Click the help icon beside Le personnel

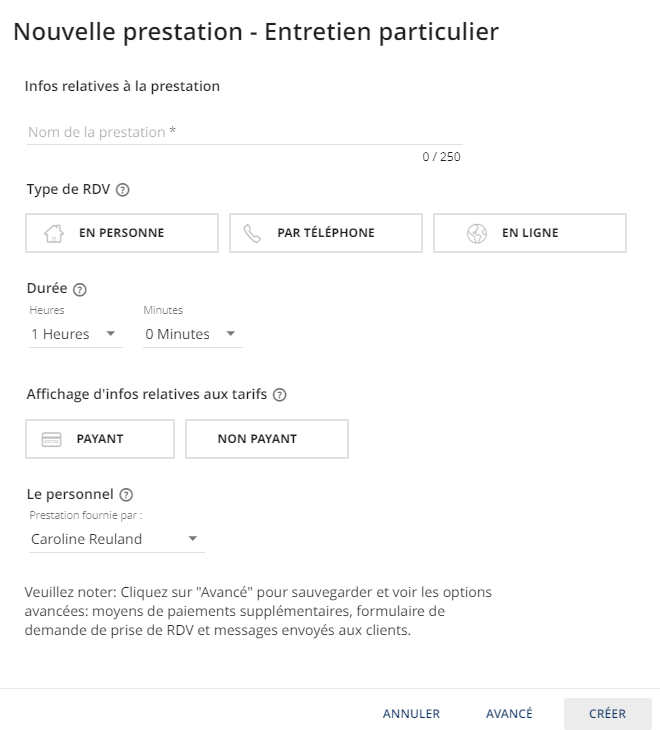coord(126,494)
